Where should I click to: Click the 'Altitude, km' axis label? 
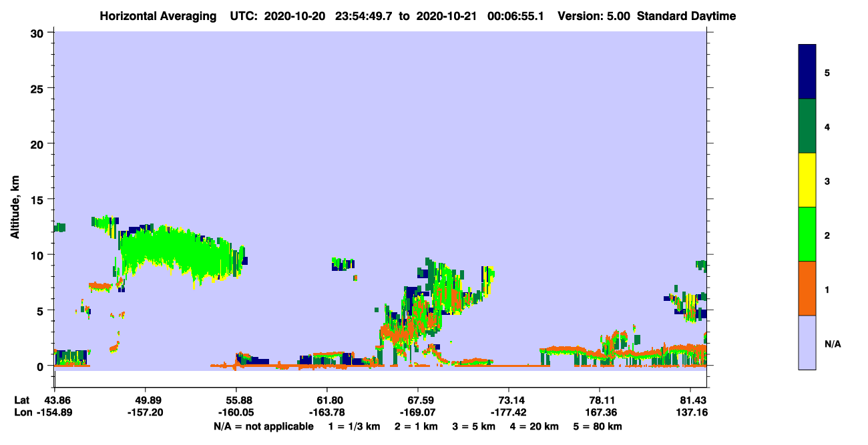[x=15, y=208]
